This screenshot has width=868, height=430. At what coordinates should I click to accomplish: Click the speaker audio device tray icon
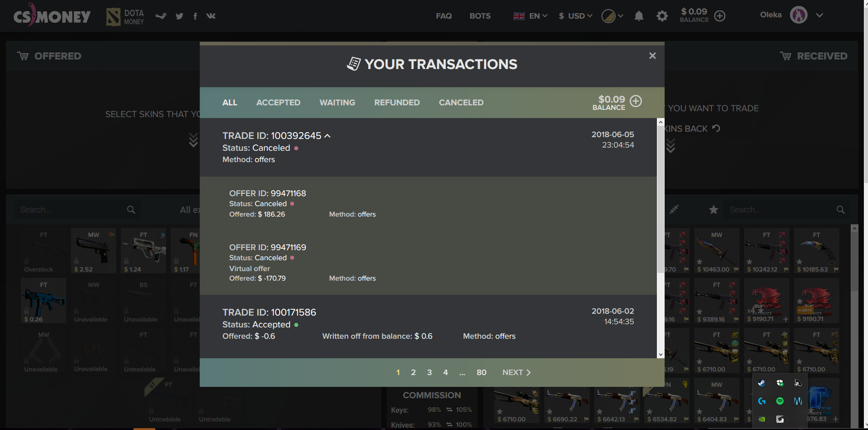tap(798, 383)
